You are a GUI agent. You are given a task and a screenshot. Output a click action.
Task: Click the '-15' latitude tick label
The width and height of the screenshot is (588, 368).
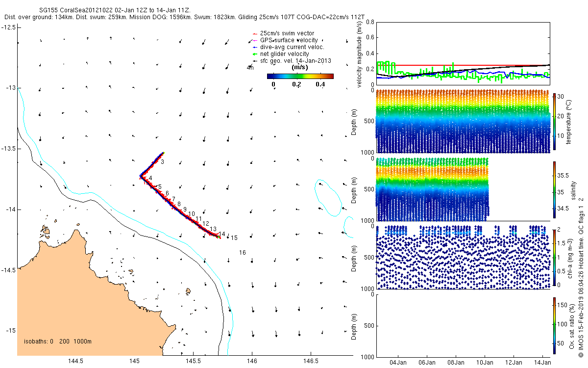(x=10, y=330)
